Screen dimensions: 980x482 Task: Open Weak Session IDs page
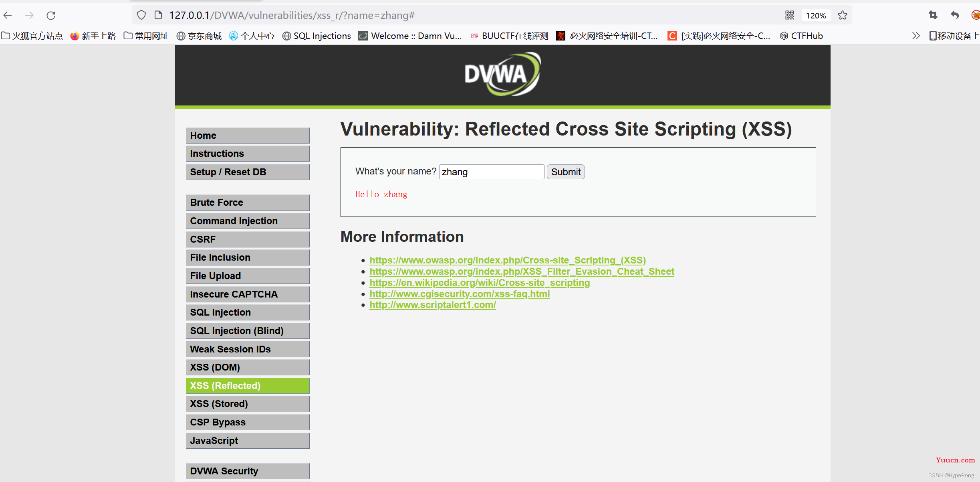(x=248, y=349)
